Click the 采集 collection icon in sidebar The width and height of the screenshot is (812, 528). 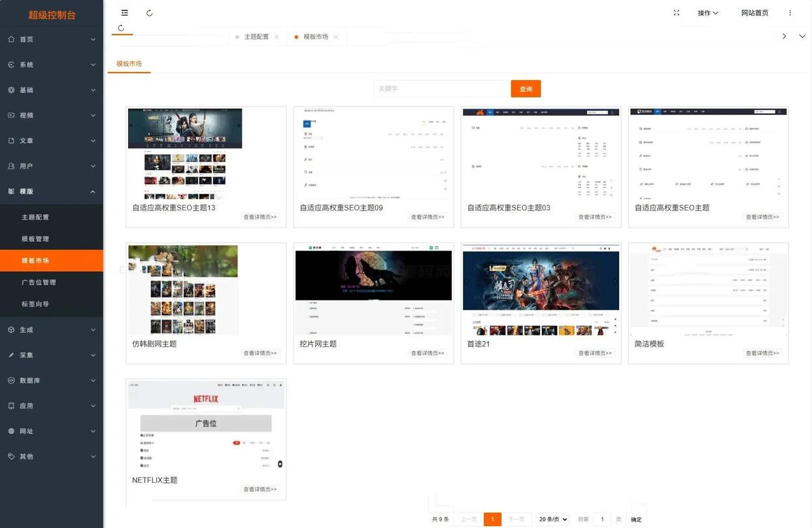pyautogui.click(x=11, y=355)
